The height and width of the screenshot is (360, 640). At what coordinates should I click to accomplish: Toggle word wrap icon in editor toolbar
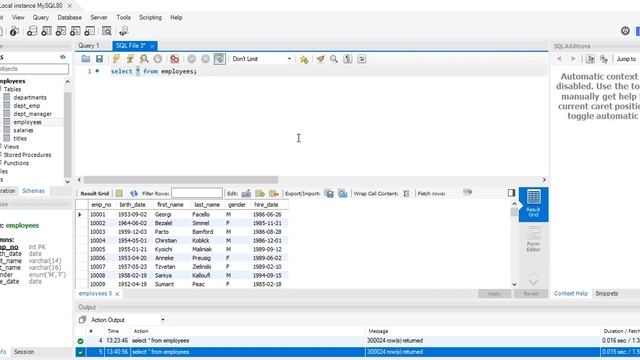[362, 59]
